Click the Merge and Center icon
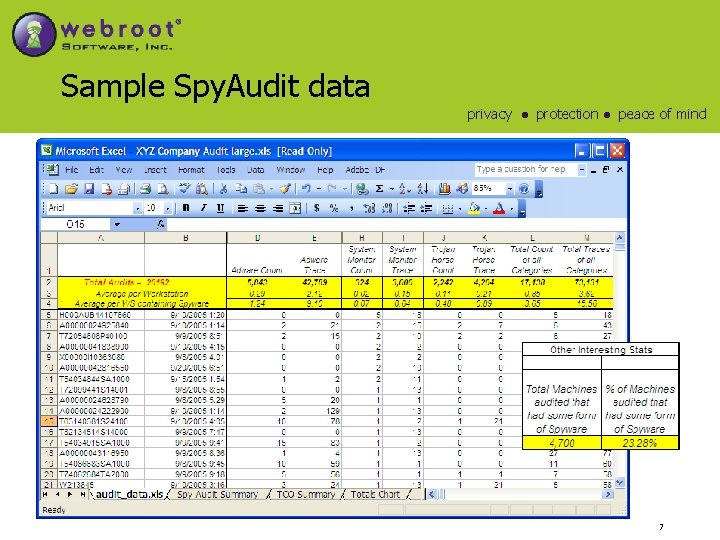720x540 pixels. click(295, 208)
